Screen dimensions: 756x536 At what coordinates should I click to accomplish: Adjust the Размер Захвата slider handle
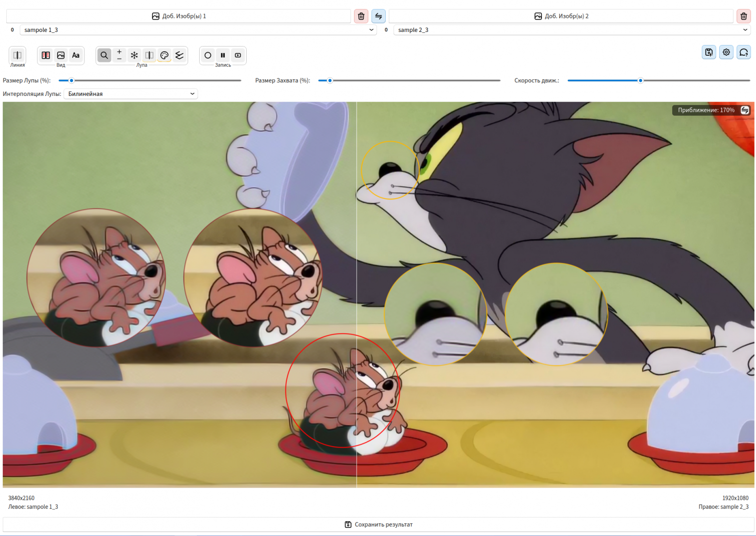point(330,80)
